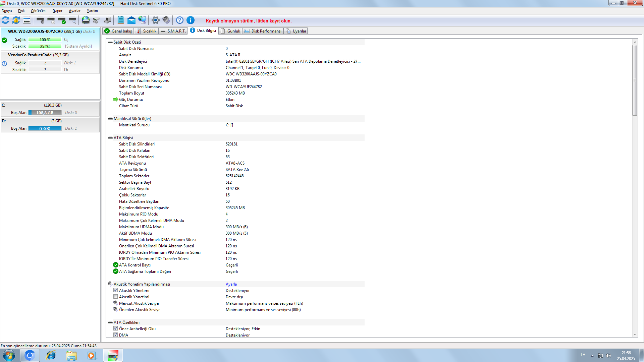The height and width of the screenshot is (362, 644).
Task: Toggle the checked Akustik Yönetimi checkbox
Action: click(x=116, y=291)
